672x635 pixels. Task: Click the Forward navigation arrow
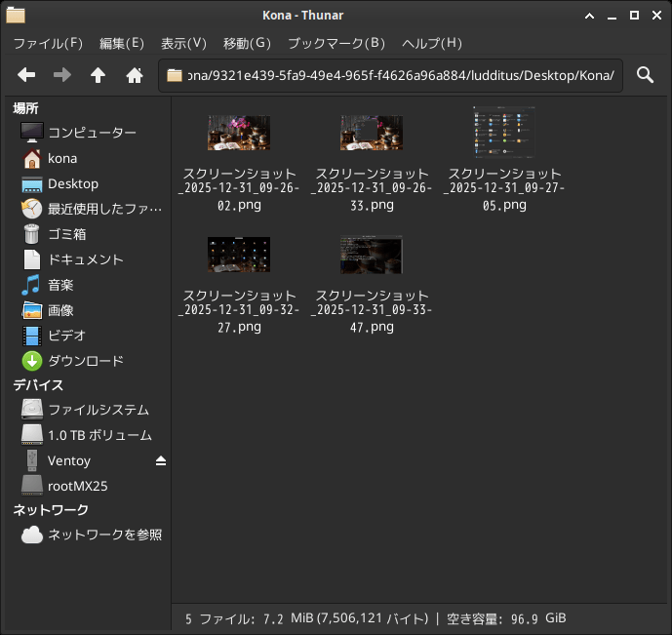point(61,75)
